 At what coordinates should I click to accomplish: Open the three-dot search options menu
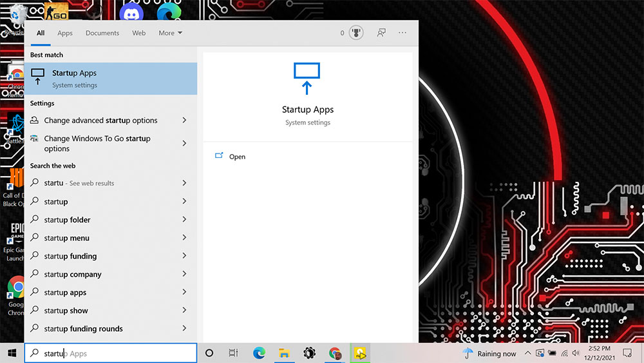(x=402, y=32)
